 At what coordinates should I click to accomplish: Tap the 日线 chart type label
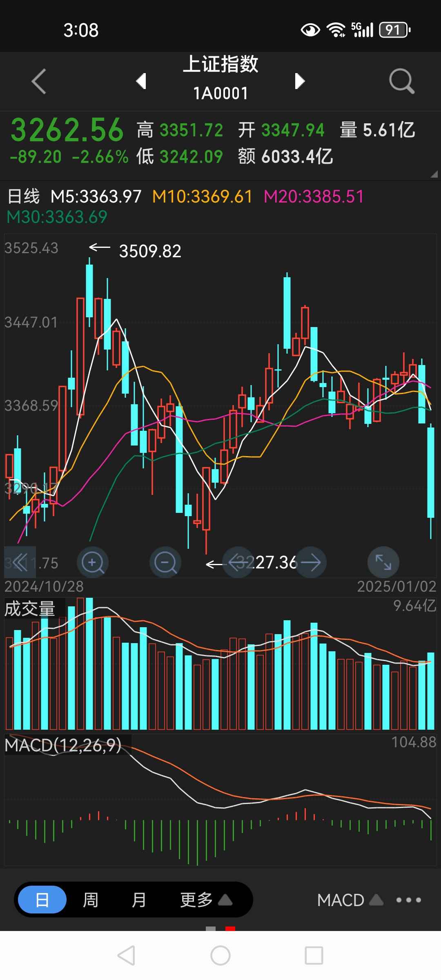point(24,196)
